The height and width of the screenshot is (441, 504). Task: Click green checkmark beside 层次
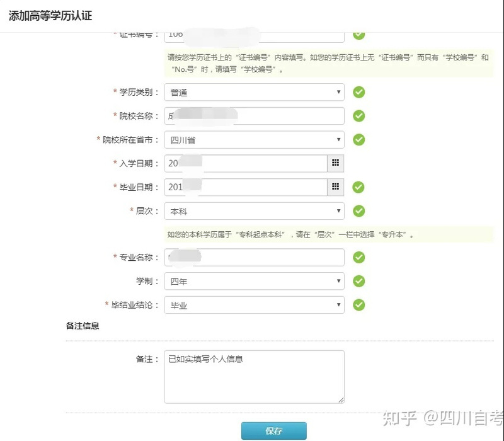point(358,211)
